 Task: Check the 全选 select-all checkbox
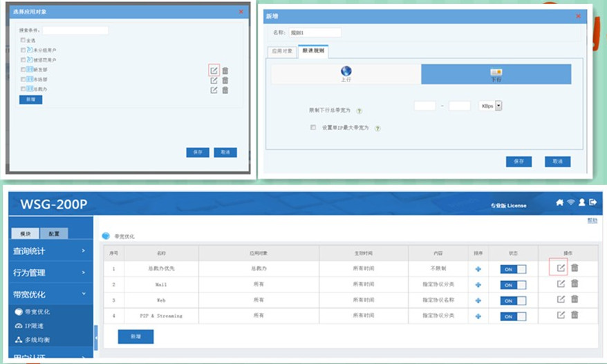(x=24, y=40)
